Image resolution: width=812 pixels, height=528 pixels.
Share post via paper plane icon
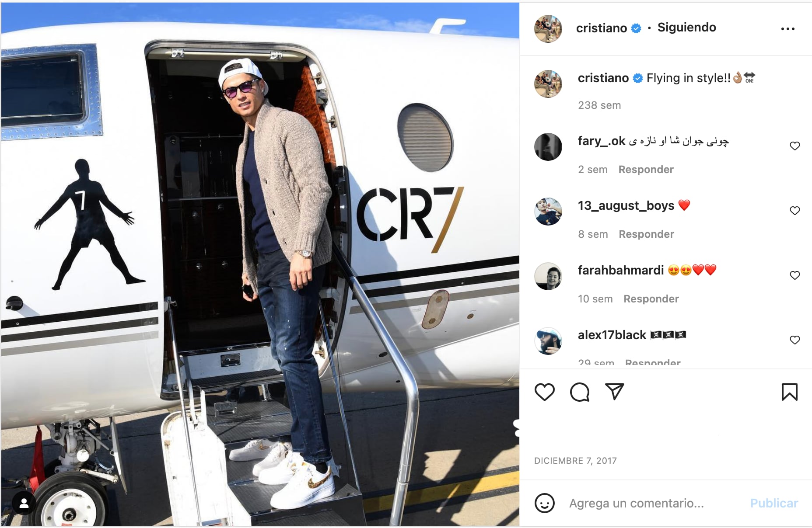[614, 392]
